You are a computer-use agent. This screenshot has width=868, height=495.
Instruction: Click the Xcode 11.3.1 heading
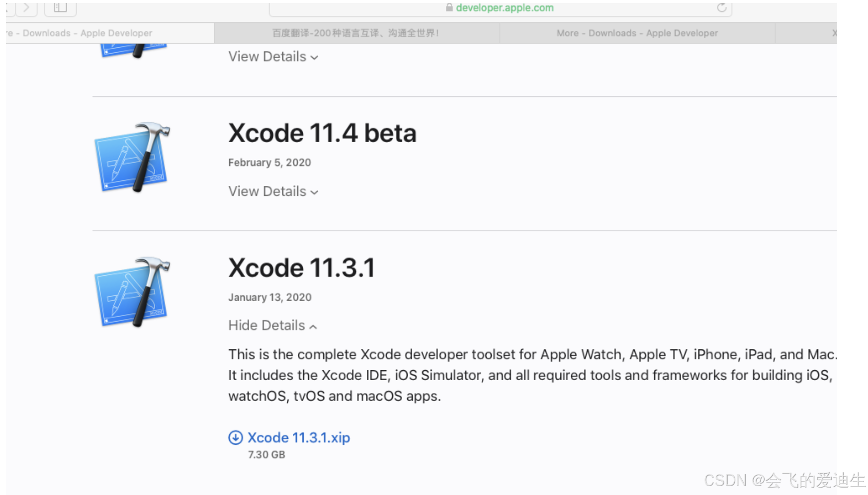[301, 268]
